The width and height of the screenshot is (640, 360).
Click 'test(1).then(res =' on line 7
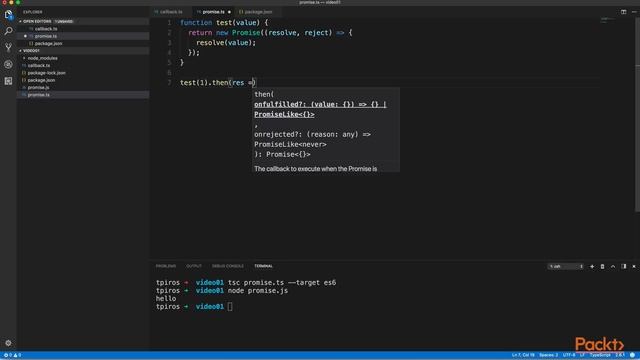pyautogui.click(x=218, y=83)
